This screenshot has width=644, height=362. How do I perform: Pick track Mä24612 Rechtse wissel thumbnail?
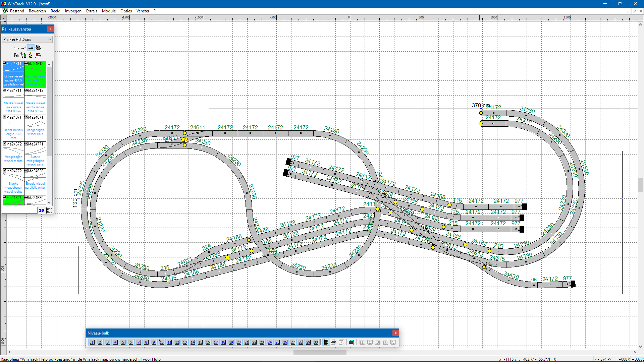(x=35, y=74)
